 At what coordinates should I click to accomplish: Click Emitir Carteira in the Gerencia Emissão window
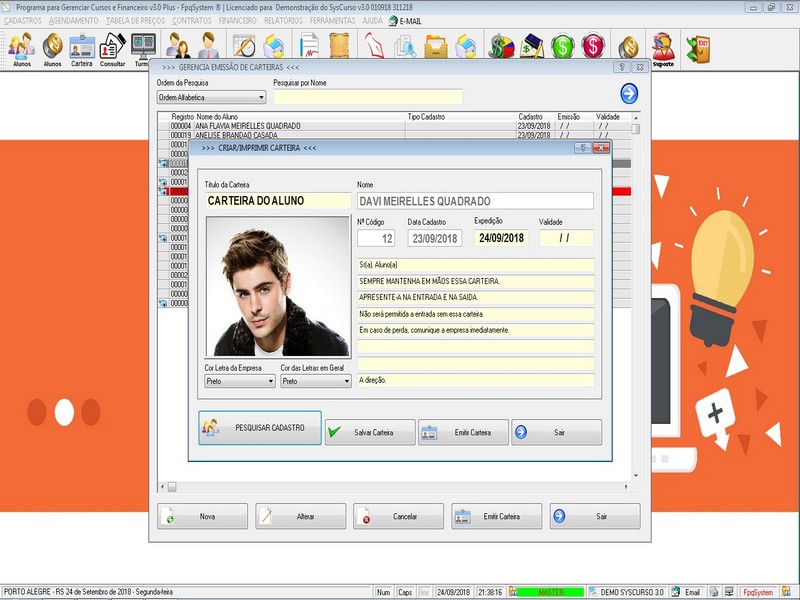click(496, 516)
